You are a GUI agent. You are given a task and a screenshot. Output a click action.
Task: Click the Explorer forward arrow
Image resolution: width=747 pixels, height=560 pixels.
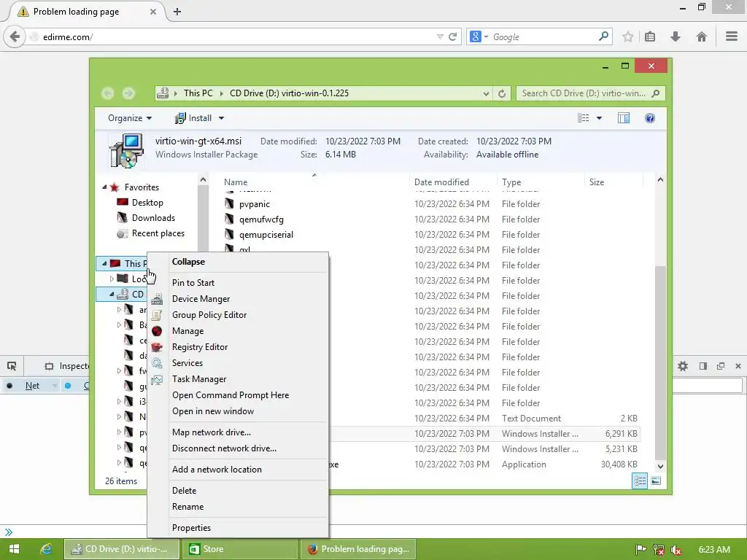128,93
